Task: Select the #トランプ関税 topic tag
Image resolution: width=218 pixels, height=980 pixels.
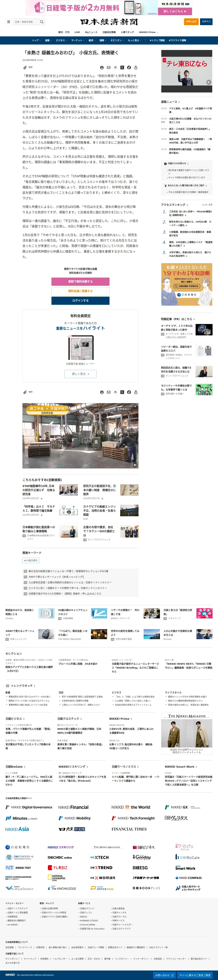Action: point(157,40)
